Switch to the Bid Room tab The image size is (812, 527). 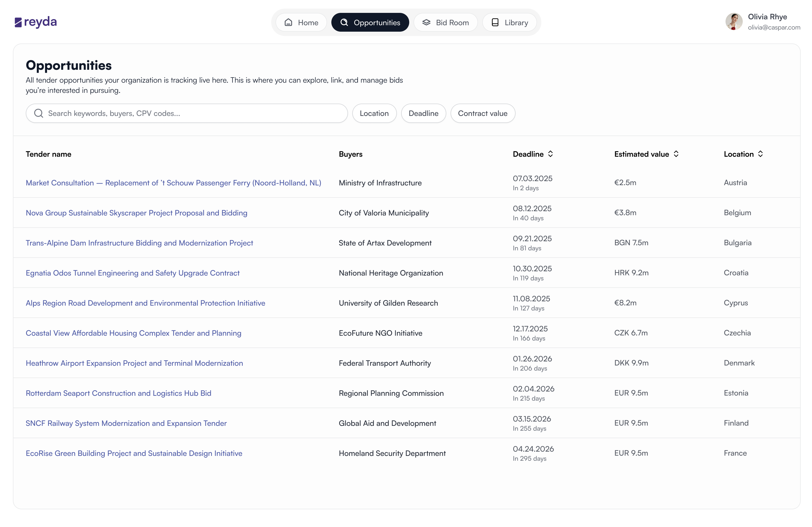pos(445,23)
